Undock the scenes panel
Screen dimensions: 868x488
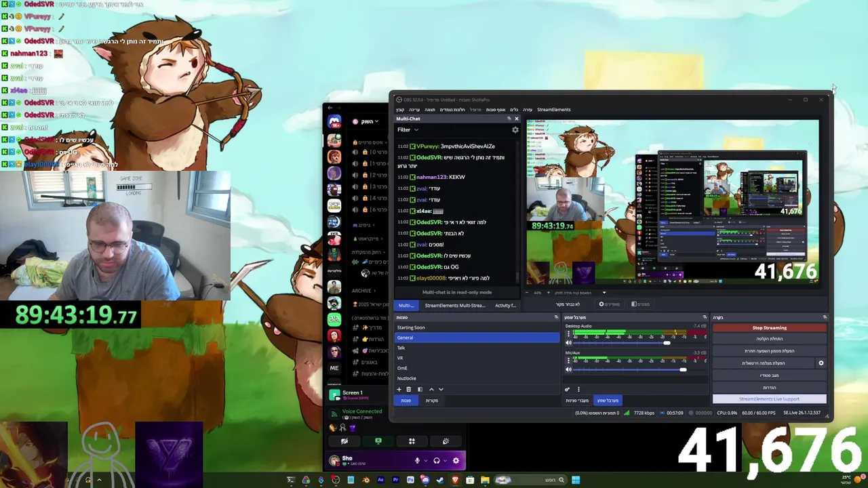[556, 317]
